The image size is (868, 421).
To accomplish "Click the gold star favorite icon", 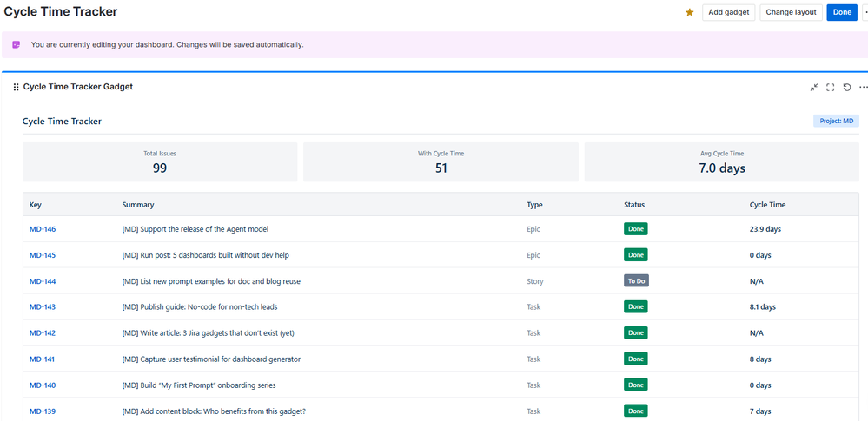I will [x=690, y=12].
